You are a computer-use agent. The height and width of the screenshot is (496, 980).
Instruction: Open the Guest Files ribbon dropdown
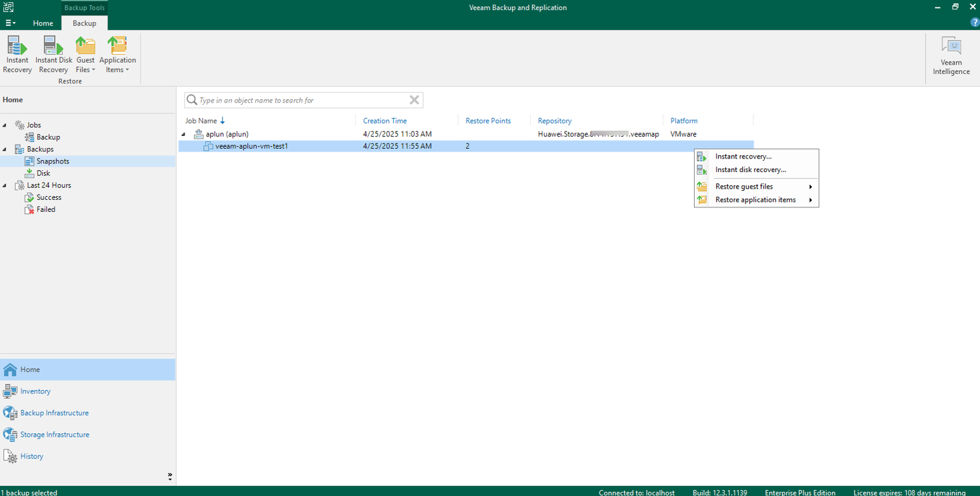pyautogui.click(x=85, y=55)
